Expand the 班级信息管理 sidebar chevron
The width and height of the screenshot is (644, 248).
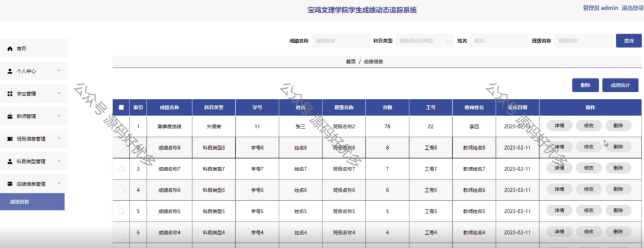pyautogui.click(x=59, y=138)
